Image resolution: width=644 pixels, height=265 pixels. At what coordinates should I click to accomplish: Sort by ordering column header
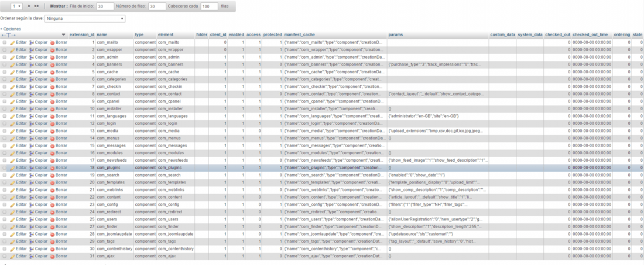click(x=622, y=35)
